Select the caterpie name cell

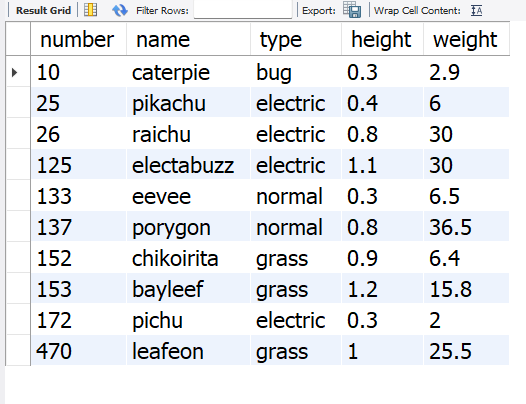tap(189, 72)
